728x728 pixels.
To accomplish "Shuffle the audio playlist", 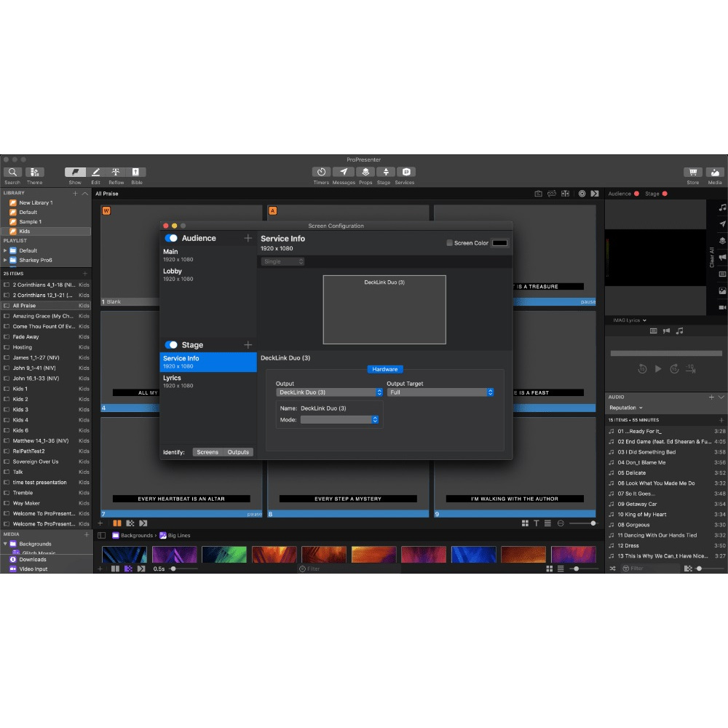I will 612,569.
